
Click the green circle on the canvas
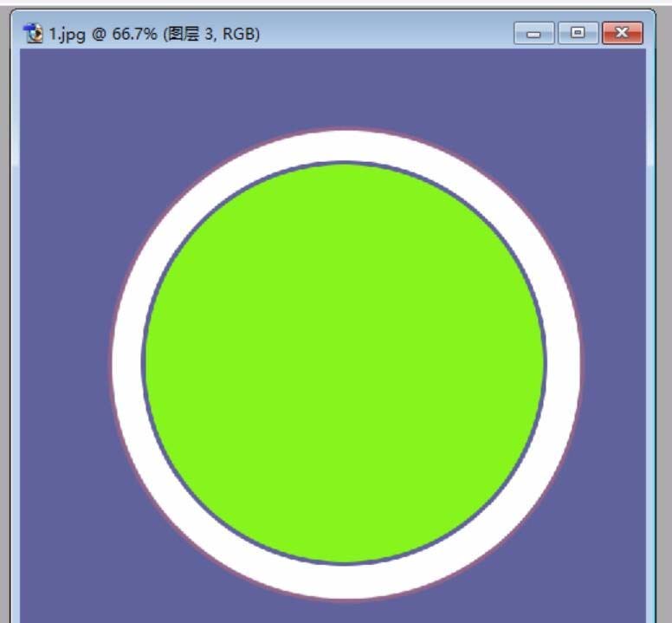[345, 363]
